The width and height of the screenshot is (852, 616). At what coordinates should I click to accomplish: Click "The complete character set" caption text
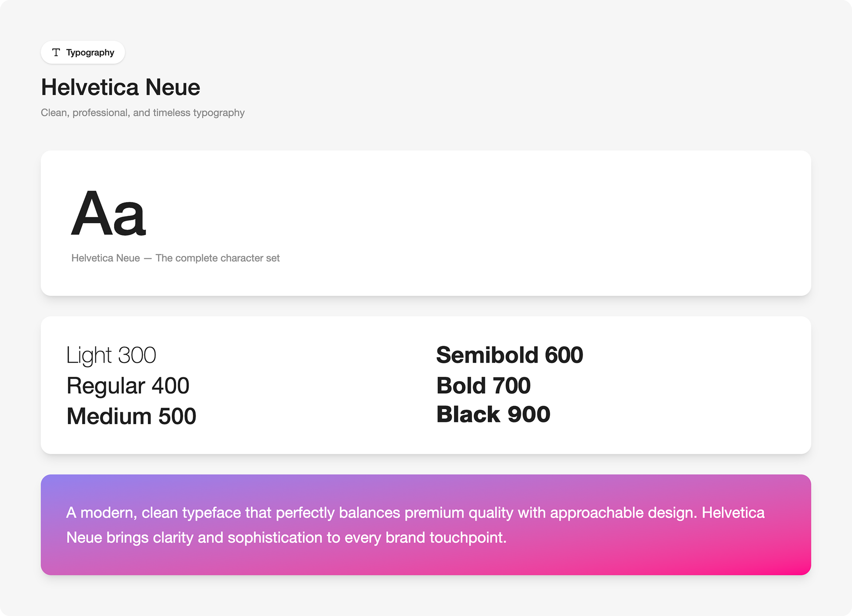tap(217, 258)
